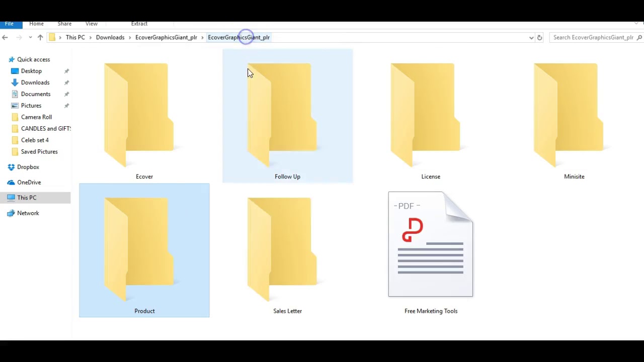Open the License folder icon
The image size is (644, 362).
point(426,115)
